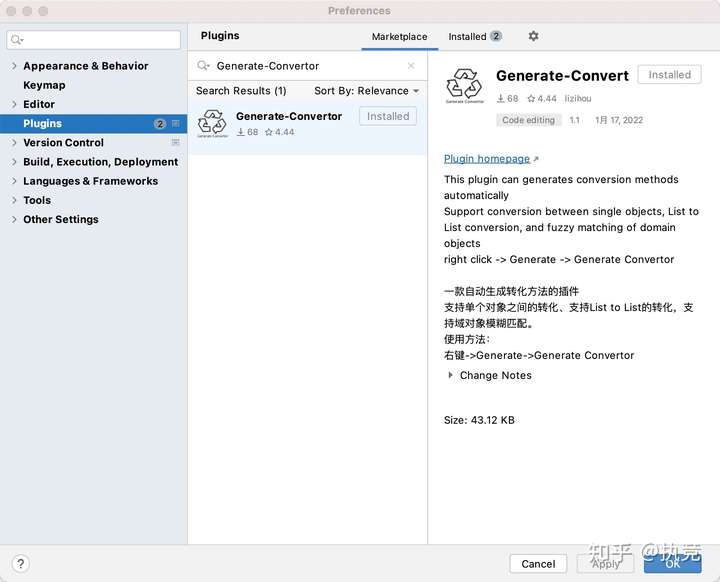Viewport: 720px width, 582px height.
Task: Click the Cancel button
Action: tap(538, 564)
